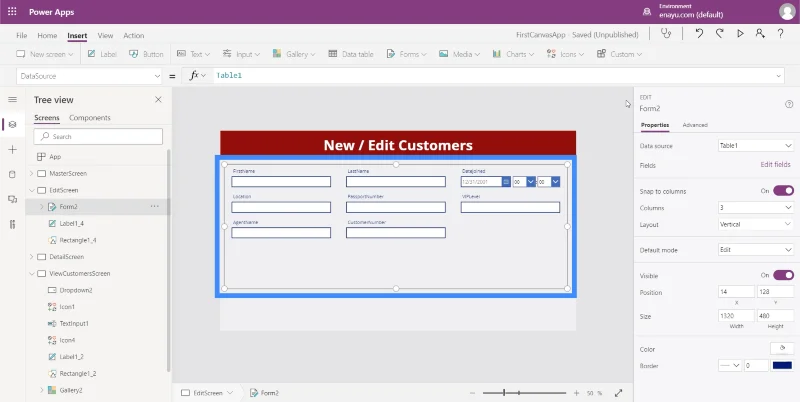Image resolution: width=800 pixels, height=402 pixels.
Task: Open the dark blue border color swatch
Action: (782, 365)
